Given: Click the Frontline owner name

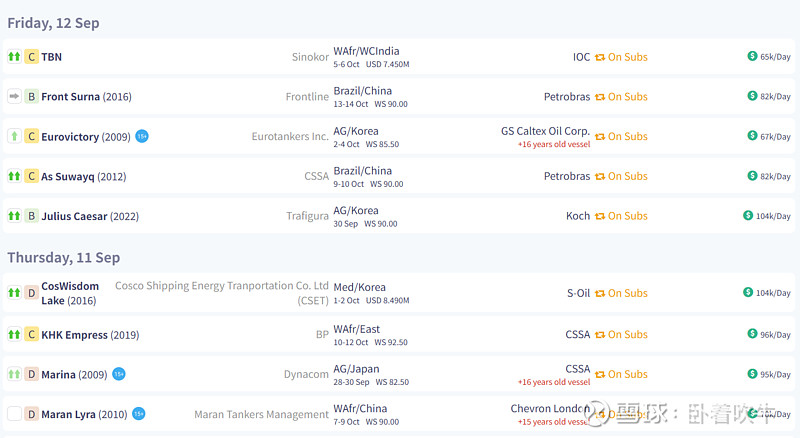Looking at the screenshot, I should pos(307,97).
